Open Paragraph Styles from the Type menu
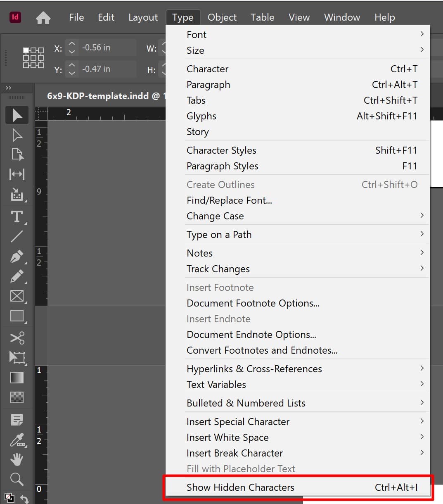Image resolution: width=443 pixels, height=504 pixels. (x=223, y=166)
